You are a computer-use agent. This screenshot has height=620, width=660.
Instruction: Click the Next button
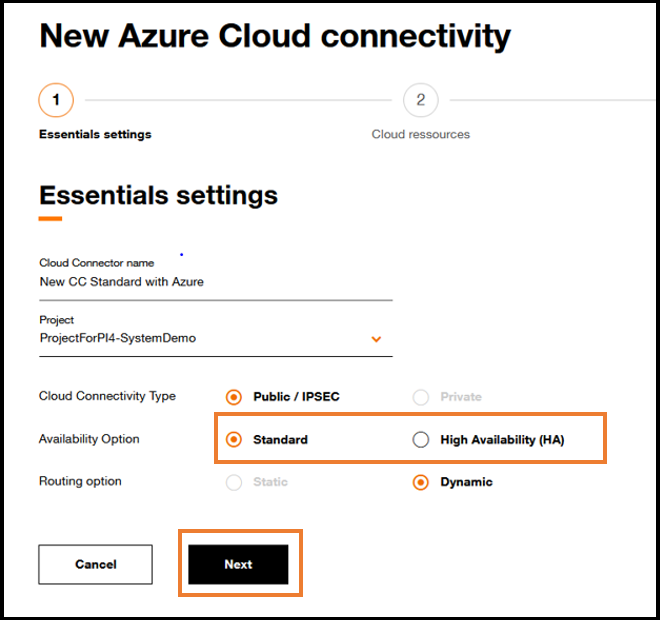click(238, 564)
